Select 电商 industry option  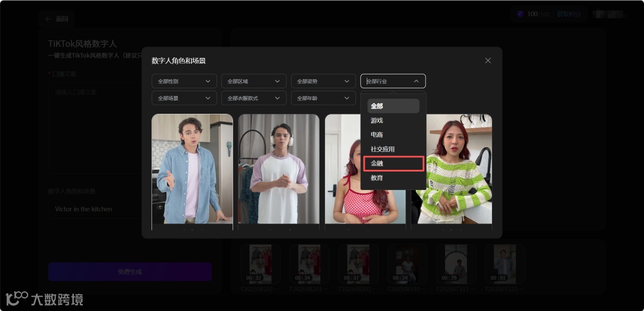393,135
